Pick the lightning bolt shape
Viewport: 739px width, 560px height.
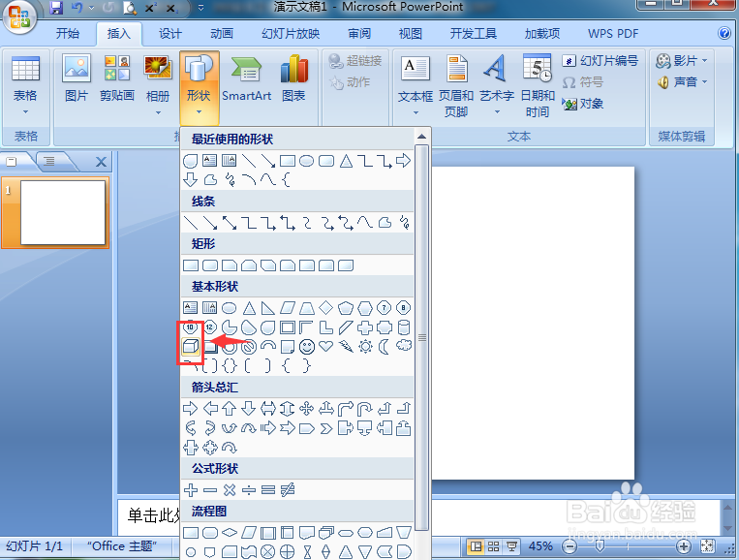pos(346,347)
